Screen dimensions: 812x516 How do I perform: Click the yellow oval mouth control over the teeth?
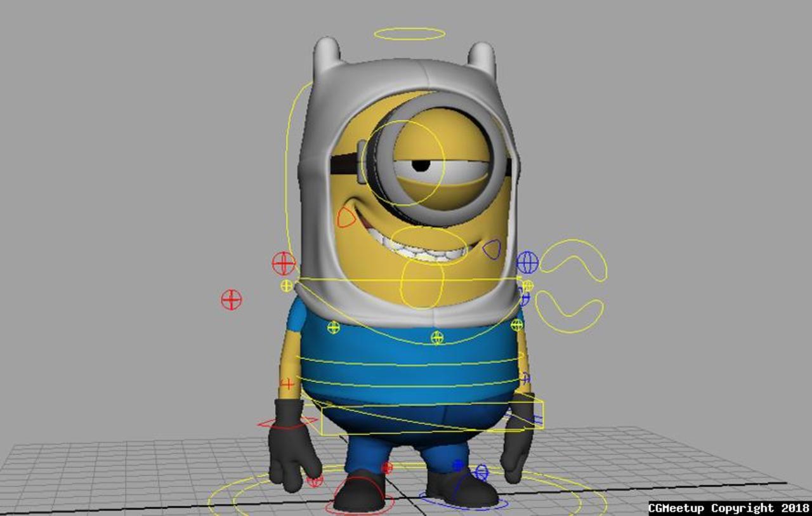428,246
